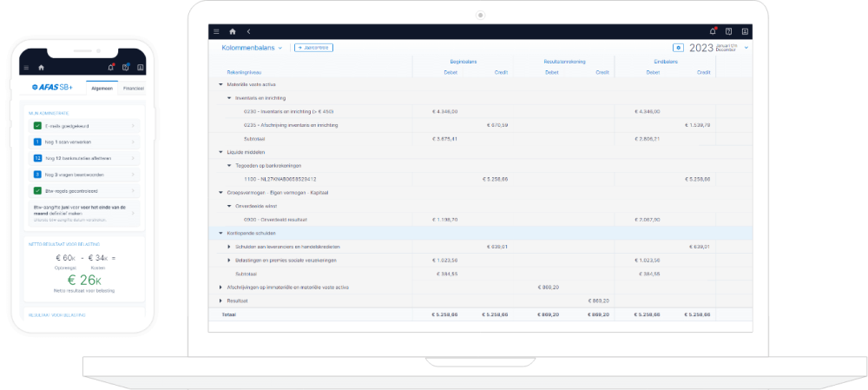Expand the Resultaat row
Screen dimensions: 868x390
coord(220,301)
